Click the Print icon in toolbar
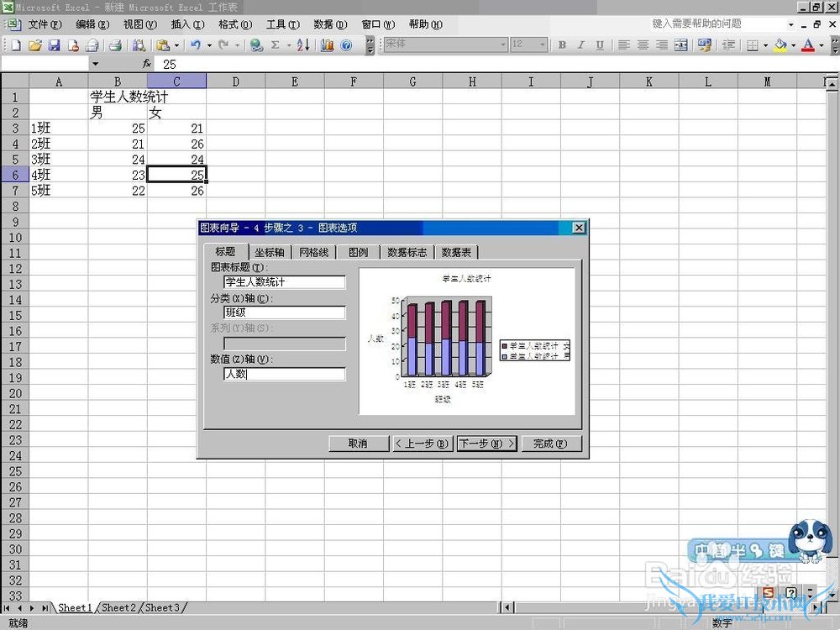Screen dimensions: 840x630 pos(115,45)
